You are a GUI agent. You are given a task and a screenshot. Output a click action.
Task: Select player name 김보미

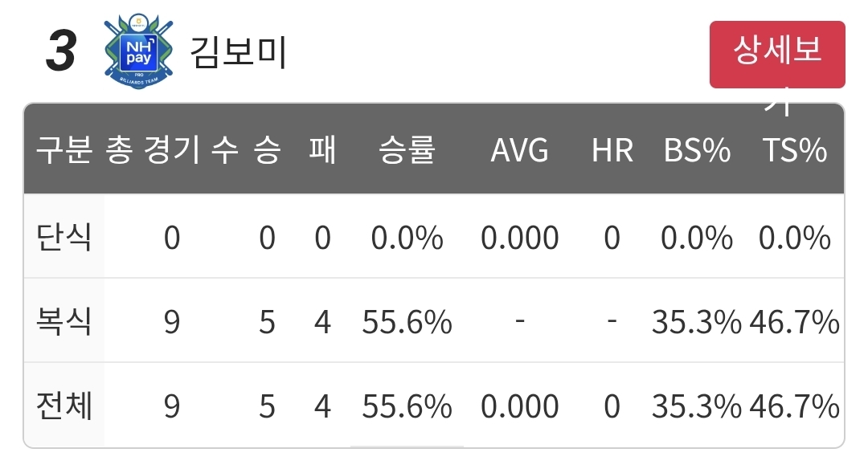(238, 52)
